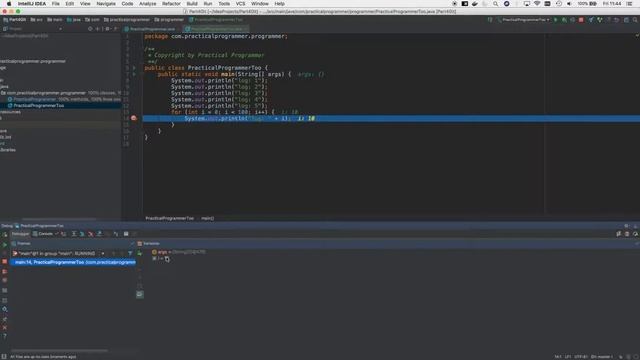
Task: Click the Apple menu icon
Action: click(9, 4)
